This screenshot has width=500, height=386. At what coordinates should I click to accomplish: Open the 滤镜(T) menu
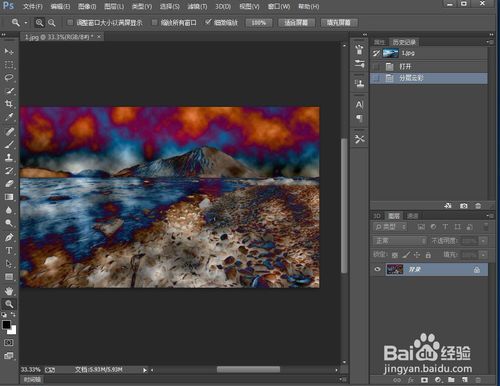coord(197,7)
